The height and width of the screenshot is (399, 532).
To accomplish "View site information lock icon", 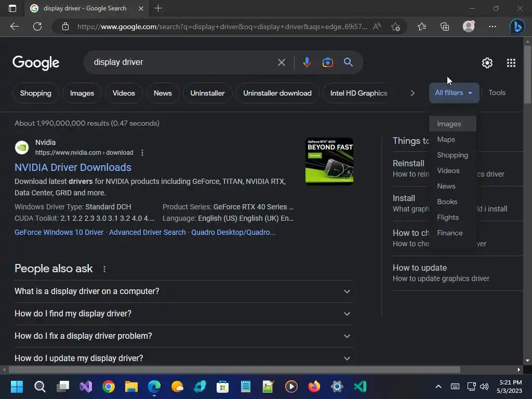I will (65, 26).
